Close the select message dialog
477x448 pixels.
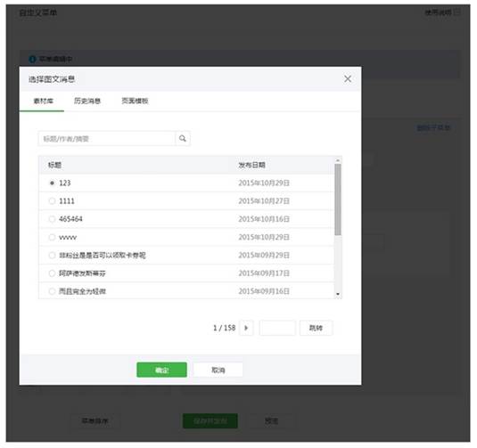[x=348, y=79]
